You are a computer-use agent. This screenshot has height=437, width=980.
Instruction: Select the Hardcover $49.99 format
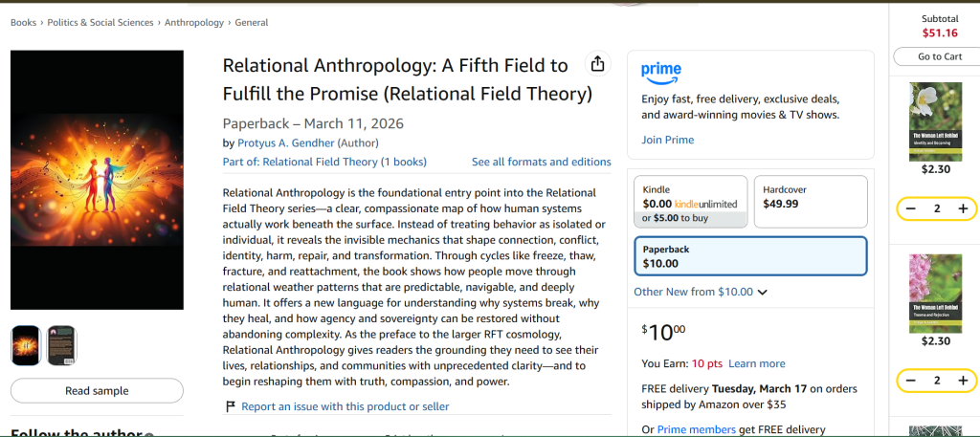(x=810, y=202)
